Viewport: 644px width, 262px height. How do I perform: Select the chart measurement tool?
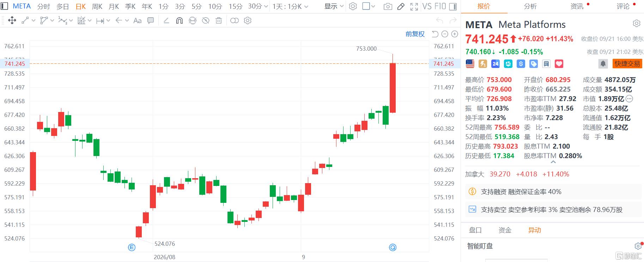pyautogui.click(x=81, y=20)
